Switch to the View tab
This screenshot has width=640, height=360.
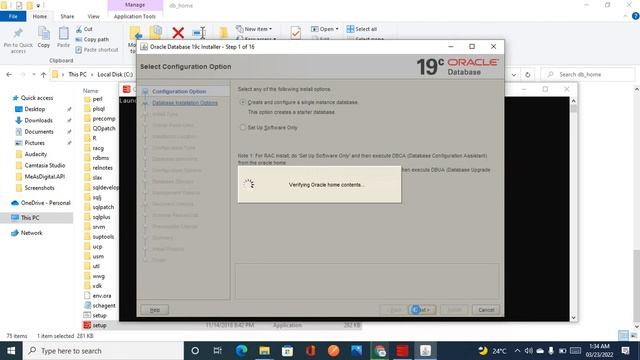(93, 16)
